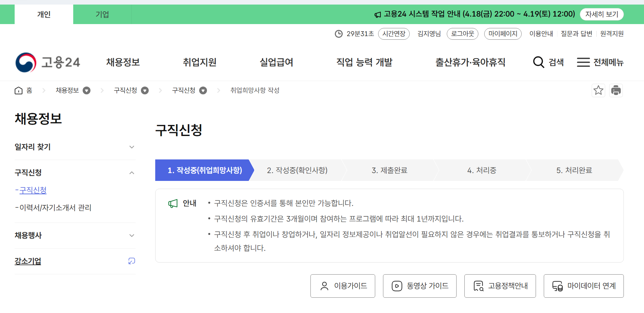Click 취업희망사항 작성 breadcrumb text
This screenshot has width=644, height=313.
tap(255, 90)
